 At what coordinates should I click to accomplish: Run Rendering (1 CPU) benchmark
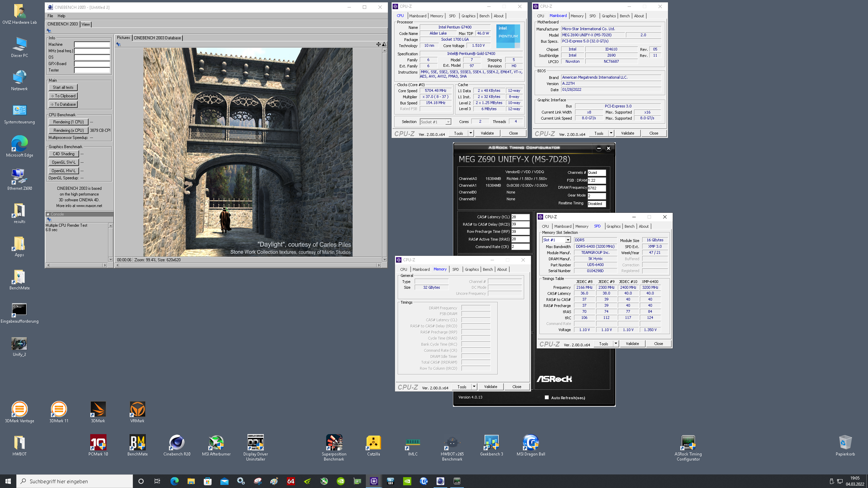coord(68,122)
